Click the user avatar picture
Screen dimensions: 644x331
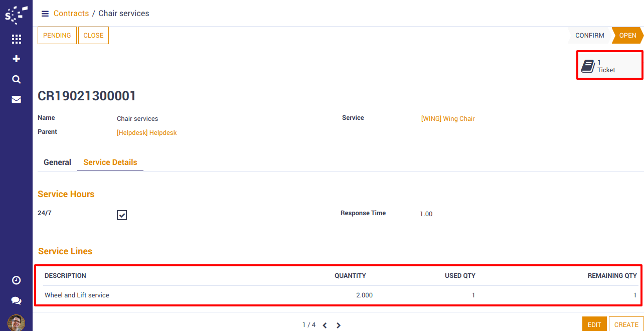point(16,322)
